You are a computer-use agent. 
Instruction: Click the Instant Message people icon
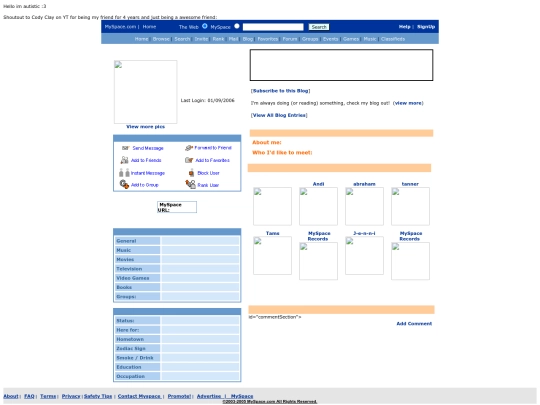(x=124, y=173)
